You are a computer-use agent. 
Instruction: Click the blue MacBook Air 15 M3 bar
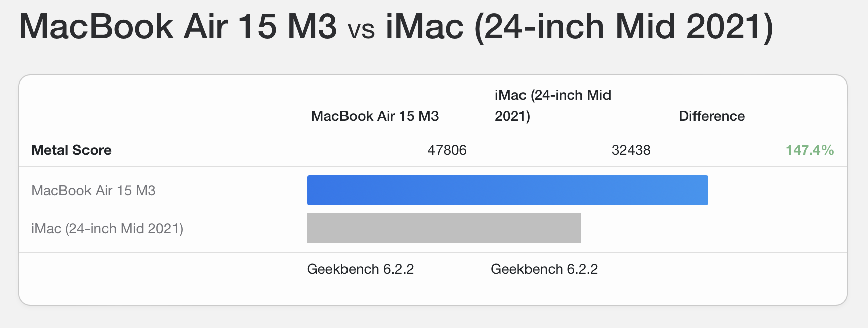(507, 190)
